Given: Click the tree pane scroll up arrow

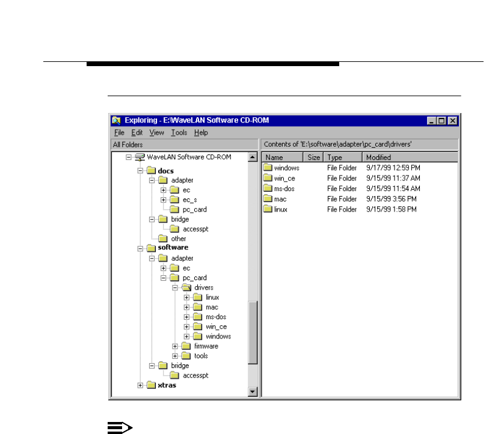Looking at the screenshot, I should (x=253, y=157).
